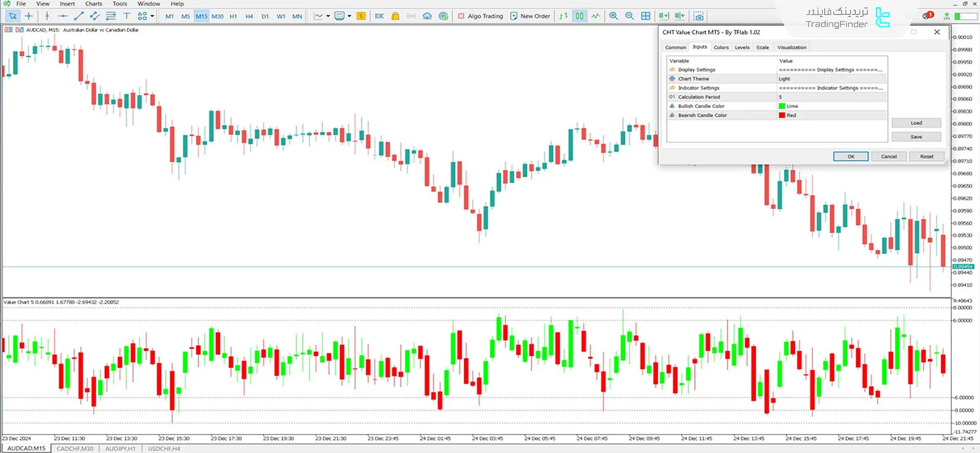The width and height of the screenshot is (980, 453).
Task: Click the zoom out magnifier icon
Action: [629, 16]
